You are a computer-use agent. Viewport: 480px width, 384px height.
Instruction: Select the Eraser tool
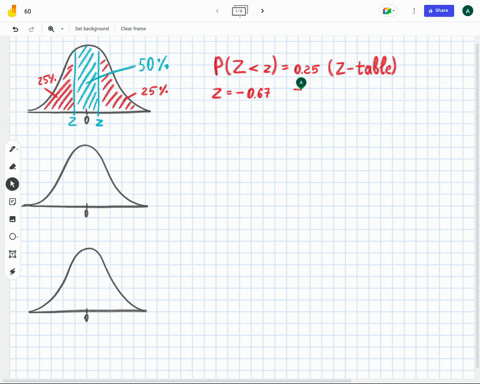12,167
